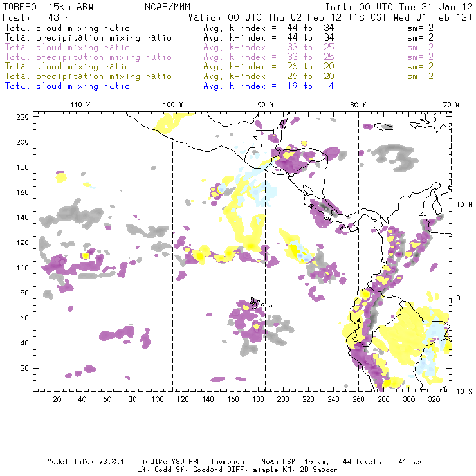Click the '110 W' longitude label
The height and width of the screenshot is (476, 476).
point(80,105)
